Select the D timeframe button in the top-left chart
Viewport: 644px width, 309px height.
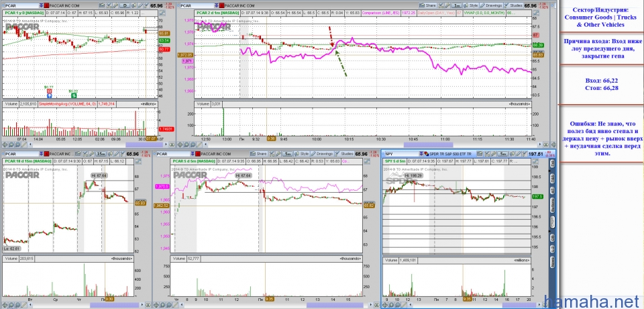[x=125, y=5]
